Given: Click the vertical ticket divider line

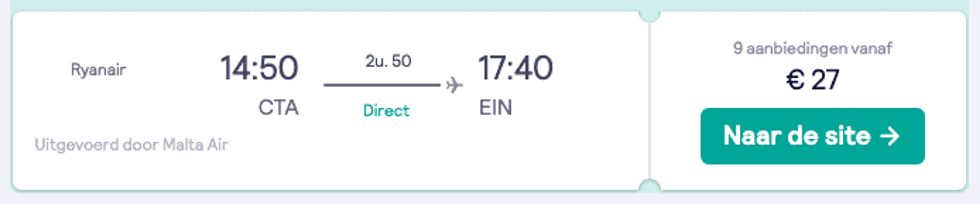Looking at the screenshot, I should [650, 101].
